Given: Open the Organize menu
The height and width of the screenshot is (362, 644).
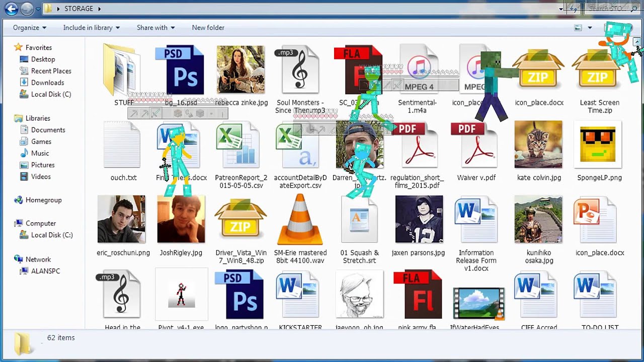Looking at the screenshot, I should pos(30,28).
